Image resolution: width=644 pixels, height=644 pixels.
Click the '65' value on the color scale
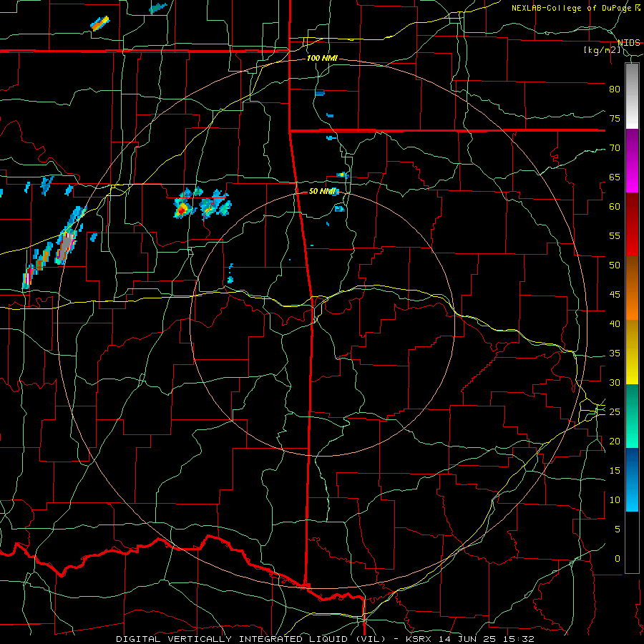(x=615, y=177)
